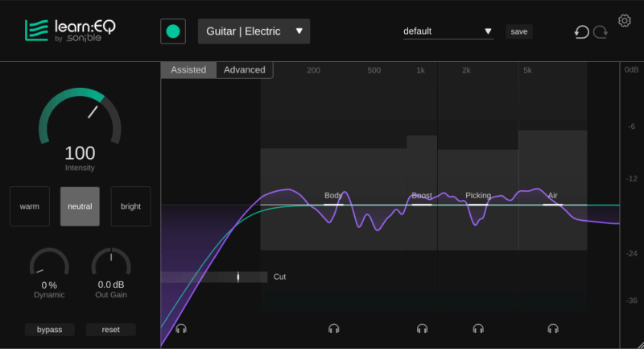Solo the Boost band headphone icon
Screen dimensions: 644x349
(422, 329)
